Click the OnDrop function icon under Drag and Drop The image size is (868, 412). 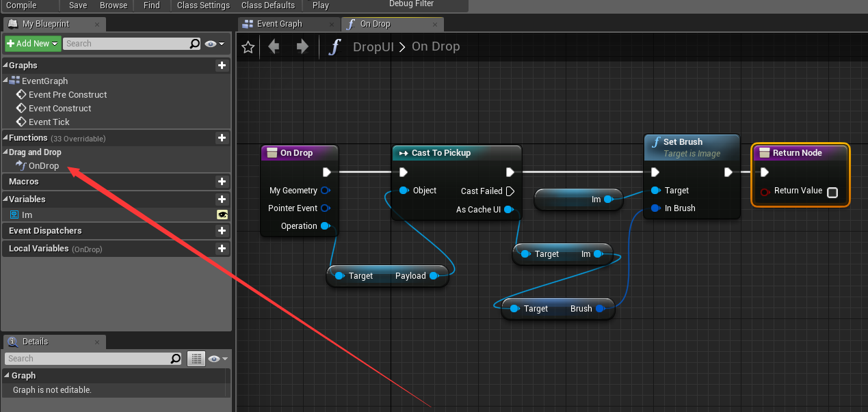(21, 165)
